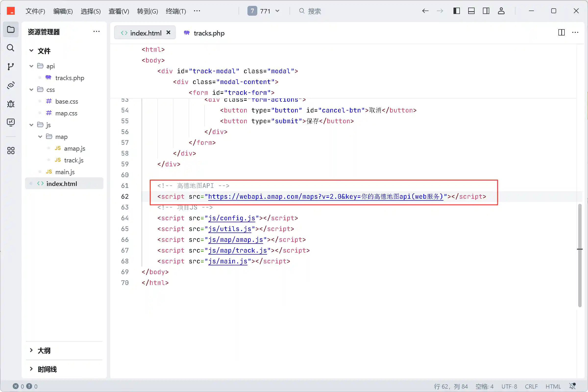Open the 终端(T) menu
Viewport: 588px width, 392px height.
point(176,11)
